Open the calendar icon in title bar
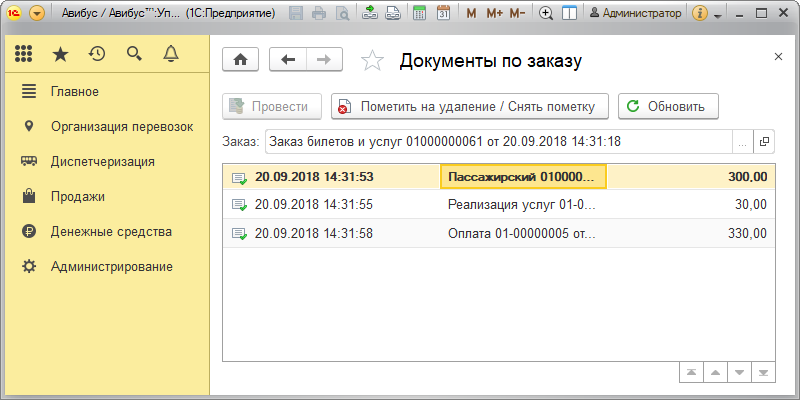 point(443,14)
